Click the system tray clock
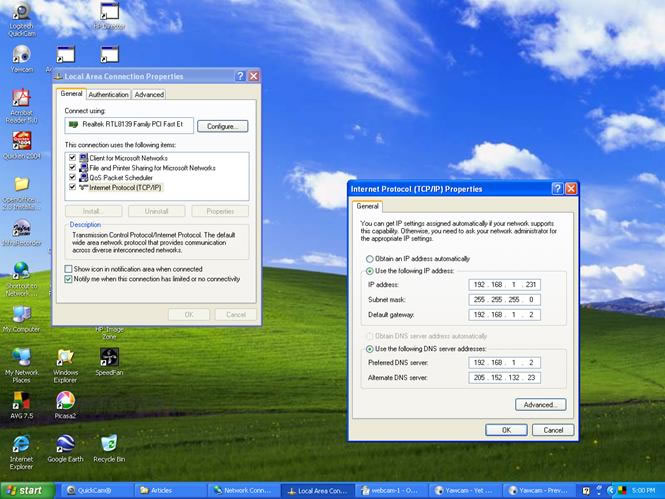This screenshot has width=665, height=499. [x=643, y=491]
